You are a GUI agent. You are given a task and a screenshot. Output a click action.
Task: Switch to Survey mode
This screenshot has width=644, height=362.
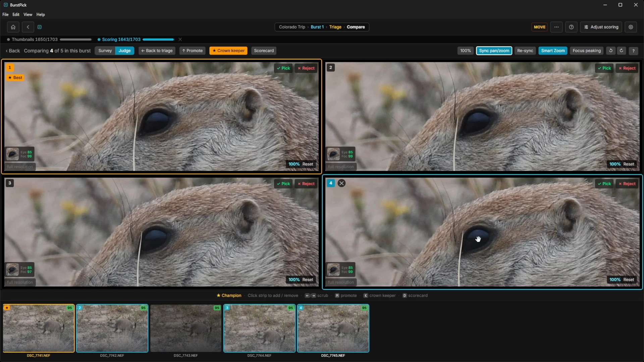tap(105, 51)
